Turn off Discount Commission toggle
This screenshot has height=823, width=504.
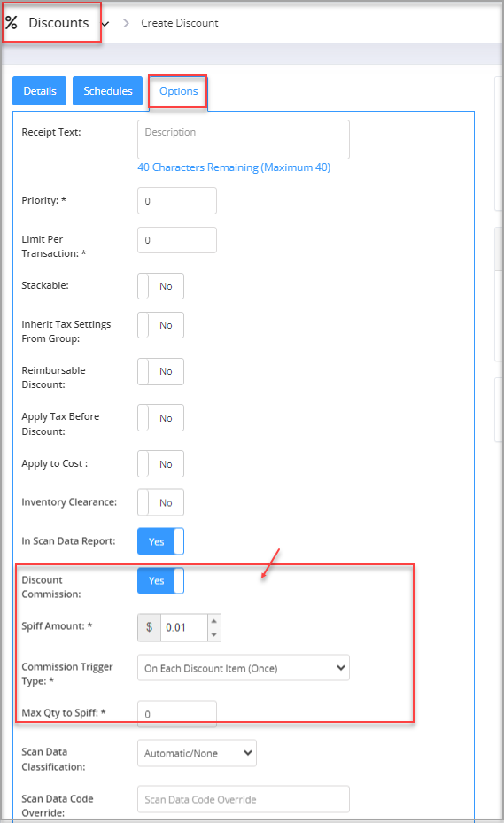pos(160,580)
